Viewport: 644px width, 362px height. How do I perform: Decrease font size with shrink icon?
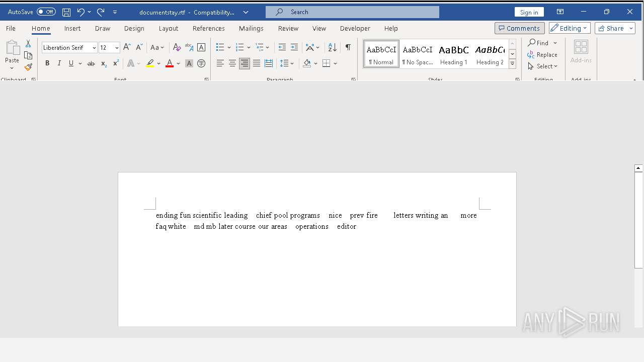coord(139,47)
